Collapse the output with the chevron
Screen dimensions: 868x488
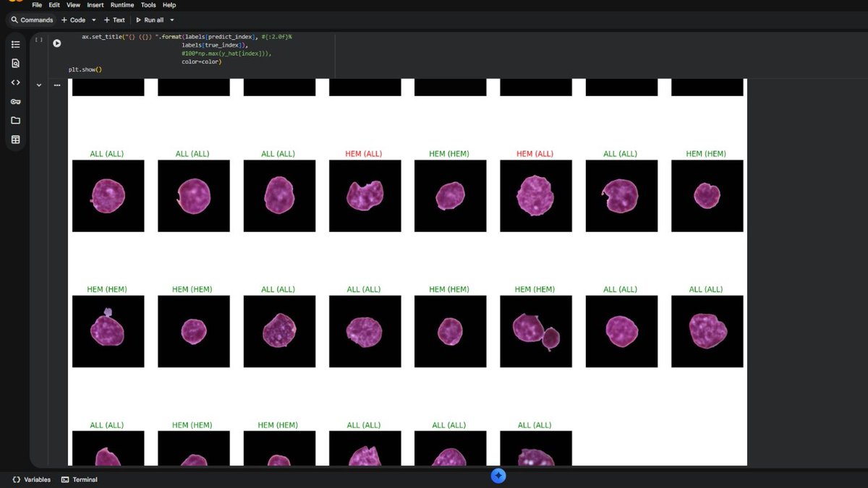pos(39,85)
